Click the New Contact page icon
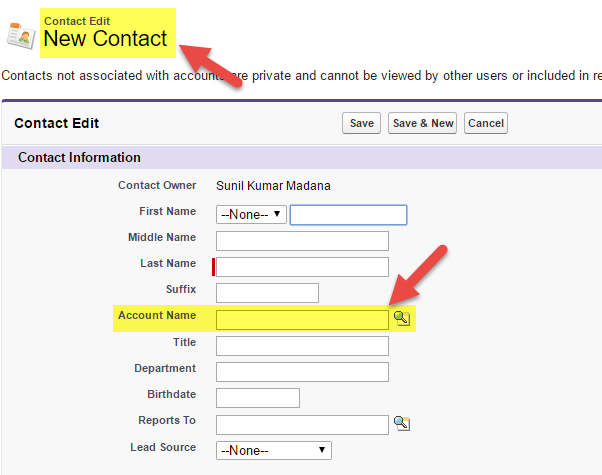 coord(20,34)
